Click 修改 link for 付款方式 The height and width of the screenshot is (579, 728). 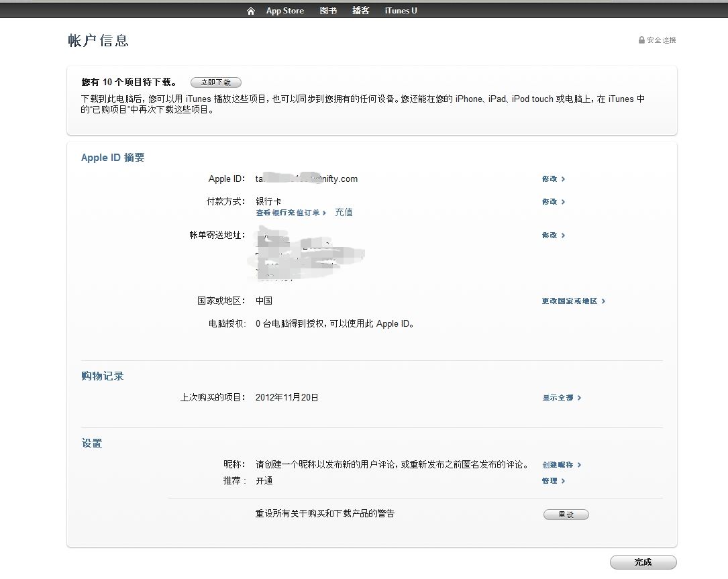(x=553, y=202)
